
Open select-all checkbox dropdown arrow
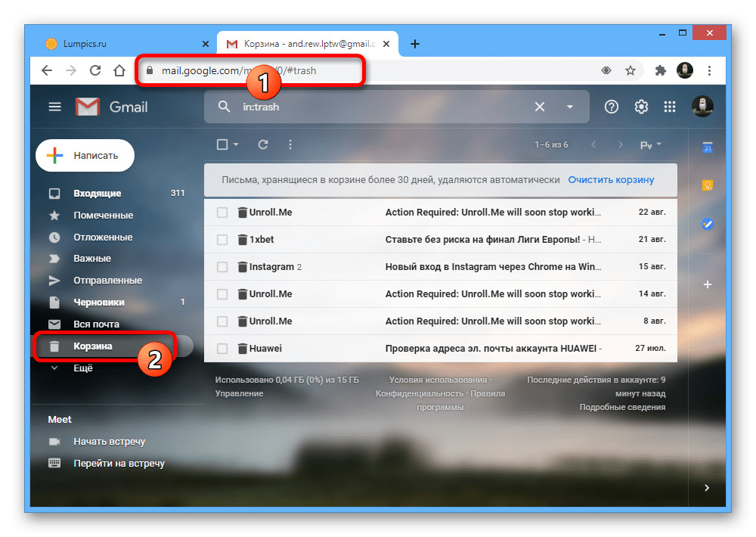click(x=236, y=144)
